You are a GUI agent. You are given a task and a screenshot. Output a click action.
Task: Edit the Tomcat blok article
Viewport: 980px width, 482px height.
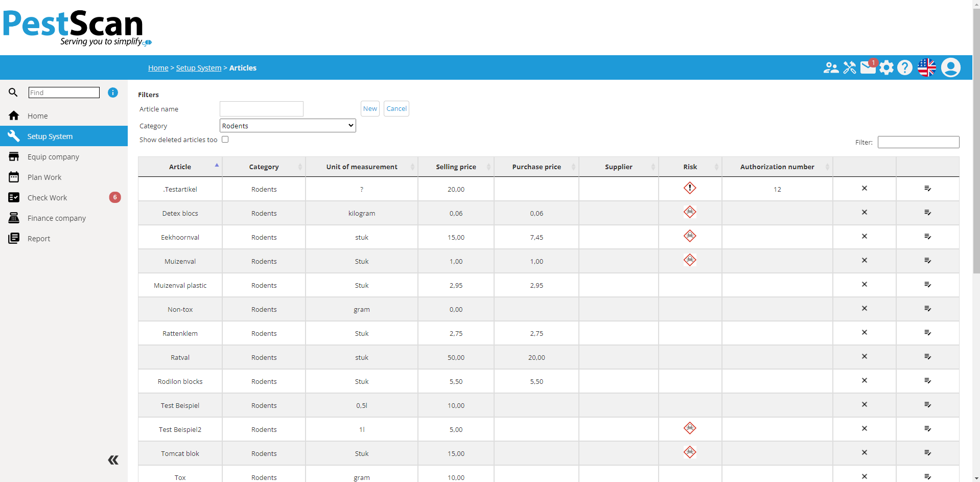[x=928, y=453]
